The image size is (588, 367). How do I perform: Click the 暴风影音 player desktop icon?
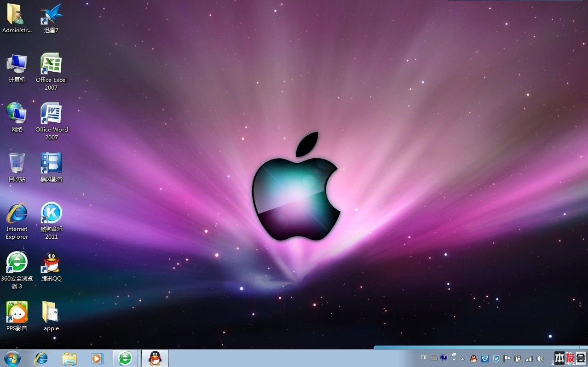(x=51, y=163)
